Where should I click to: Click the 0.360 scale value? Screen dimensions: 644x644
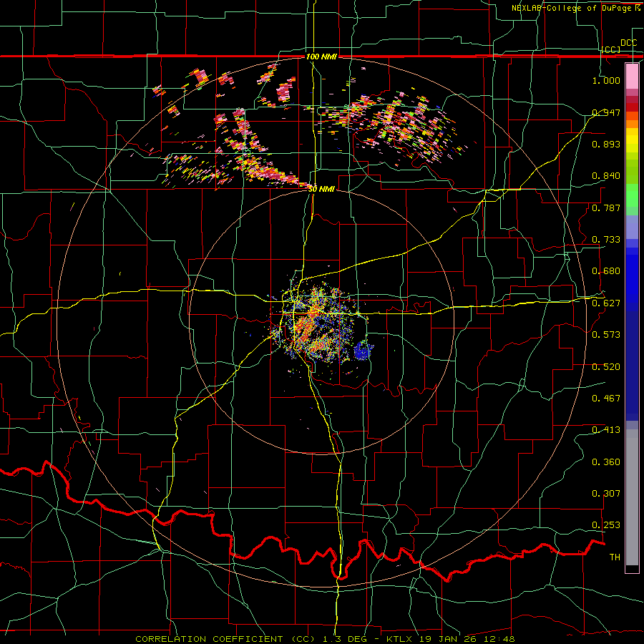pyautogui.click(x=606, y=462)
